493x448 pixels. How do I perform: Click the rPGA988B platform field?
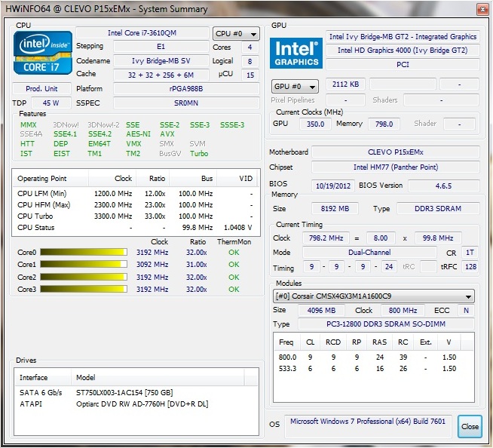tap(186, 89)
